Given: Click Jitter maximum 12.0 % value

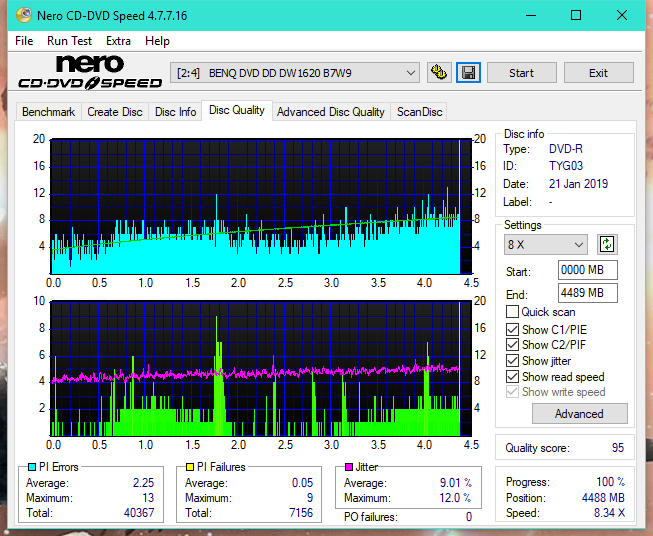Looking at the screenshot, I should [x=456, y=498].
